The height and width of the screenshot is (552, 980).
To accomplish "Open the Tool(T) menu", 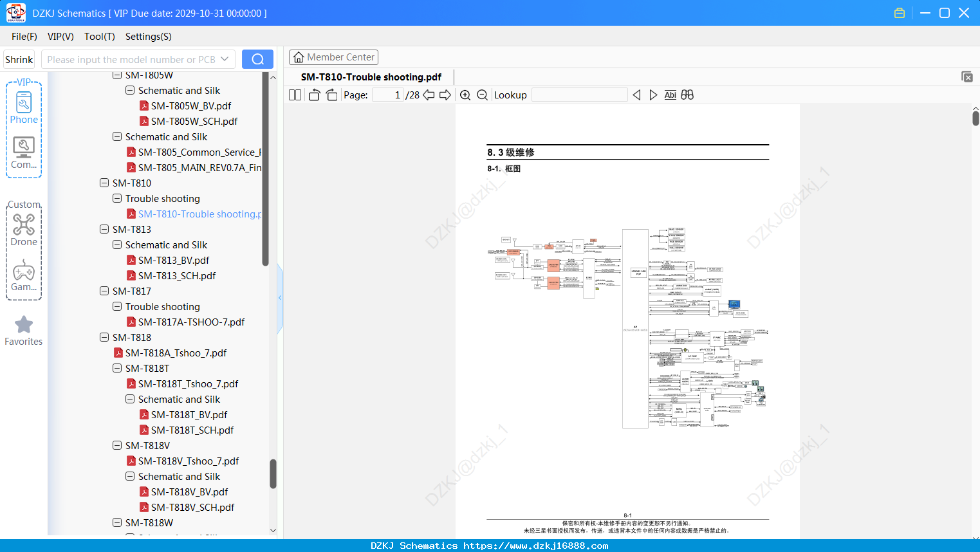I will click(x=100, y=37).
